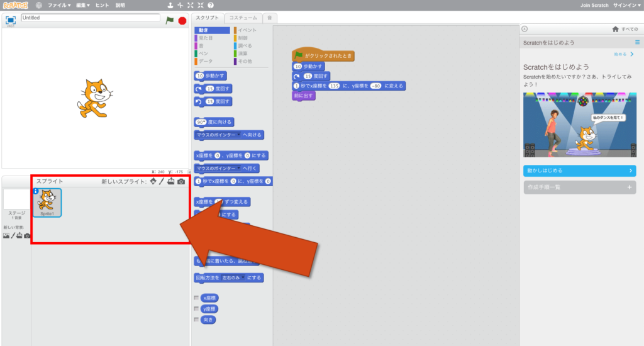Open the language globe menu
The width and height of the screenshot is (644, 346).
click(x=39, y=5)
